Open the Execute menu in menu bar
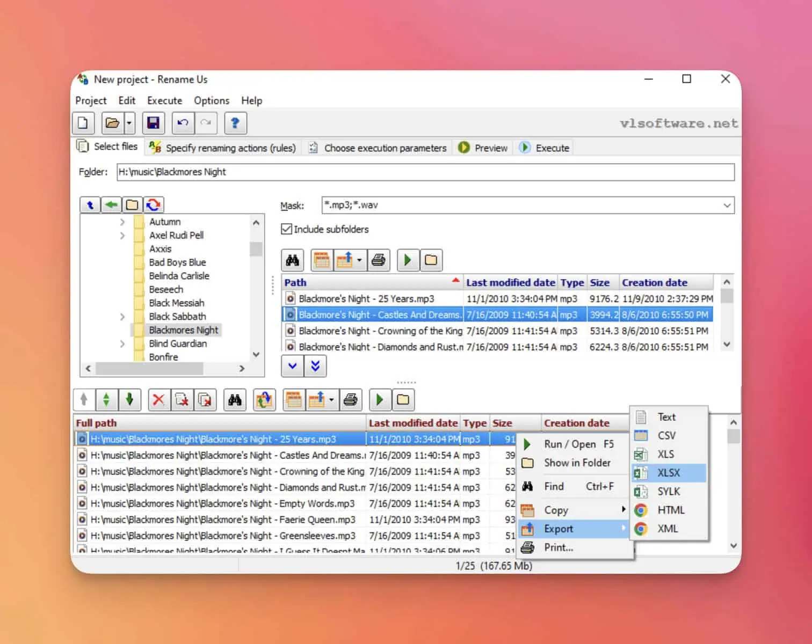812x644 pixels. (164, 101)
